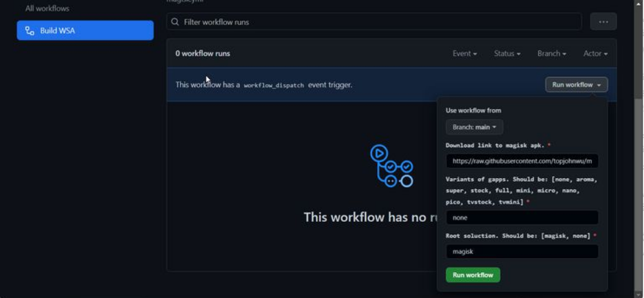Toggle the gray Run workflow dropdown button
644x298 pixels.
click(576, 84)
